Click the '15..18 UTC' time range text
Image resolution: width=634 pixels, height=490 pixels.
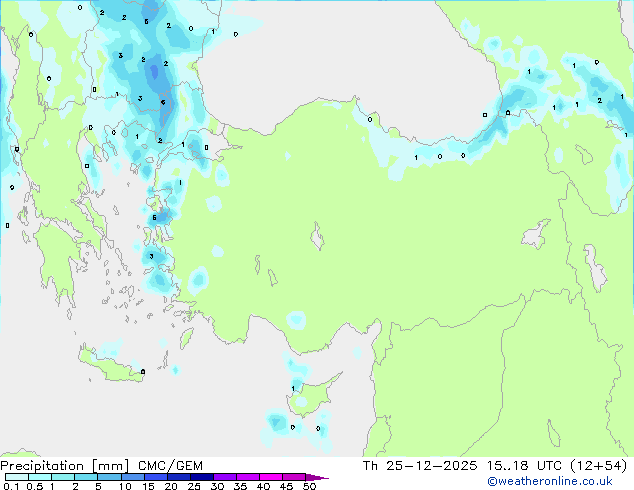coord(524,466)
